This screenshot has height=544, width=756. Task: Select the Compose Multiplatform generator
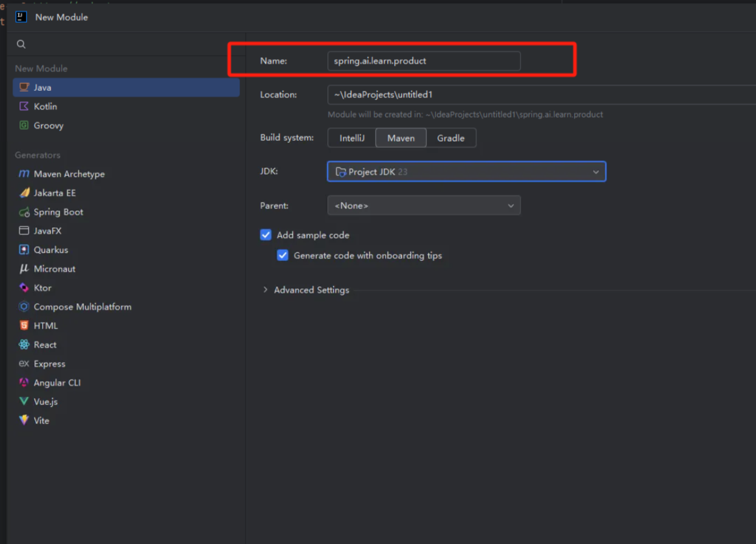coord(126,306)
